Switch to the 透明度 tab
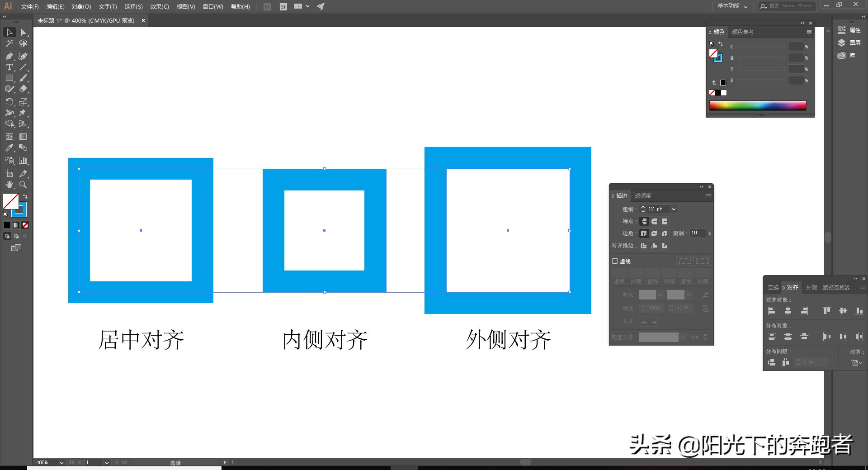 tap(643, 196)
